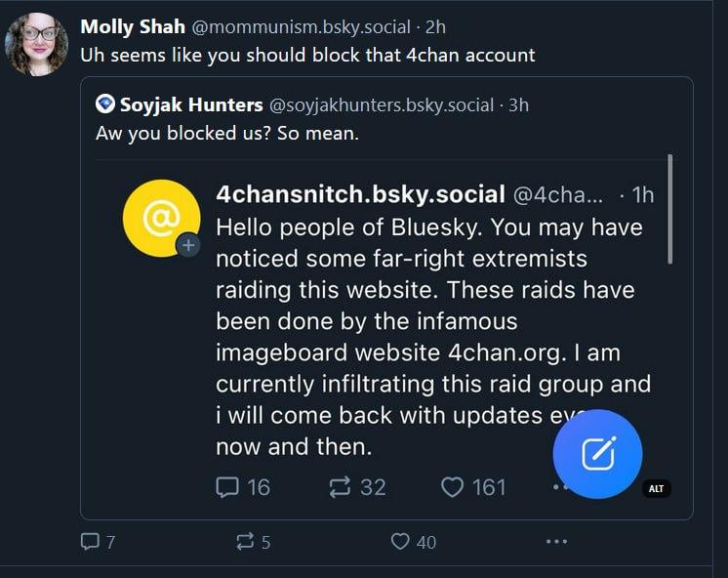Open Molly Shah's profile picture

(36, 44)
